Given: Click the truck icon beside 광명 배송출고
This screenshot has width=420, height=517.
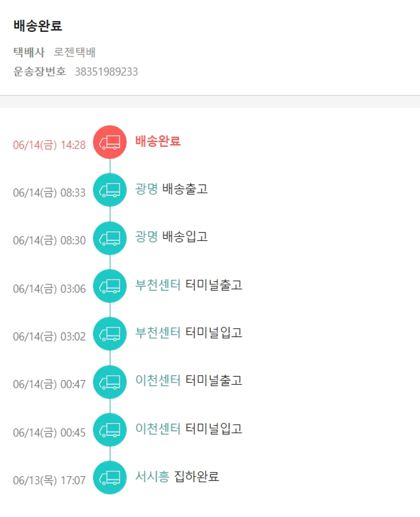Looking at the screenshot, I should (110, 190).
